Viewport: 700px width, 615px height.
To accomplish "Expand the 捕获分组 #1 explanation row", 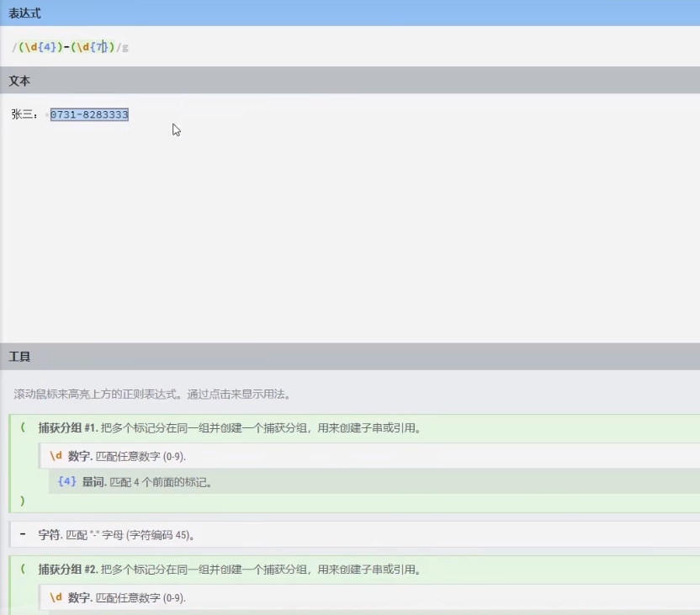I will tap(168, 428).
